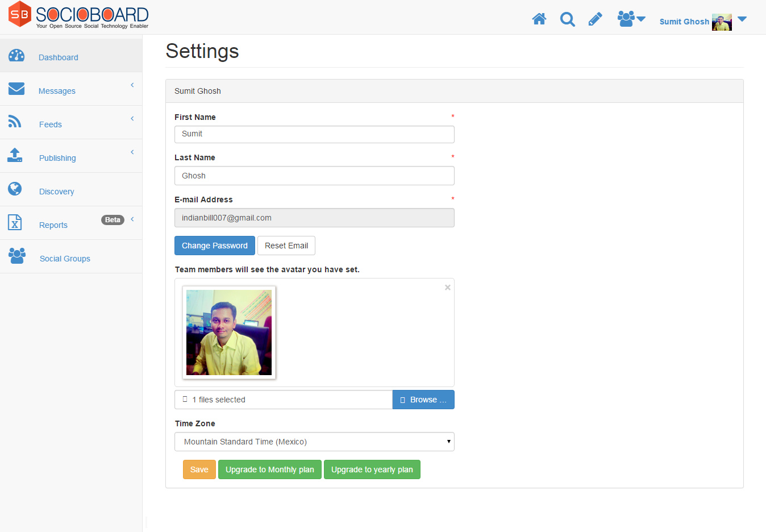
Task: Click the Settings page heading
Action: (202, 51)
